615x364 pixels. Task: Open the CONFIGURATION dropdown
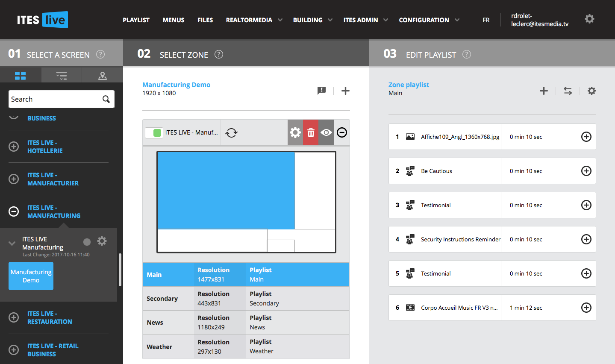coord(429,20)
